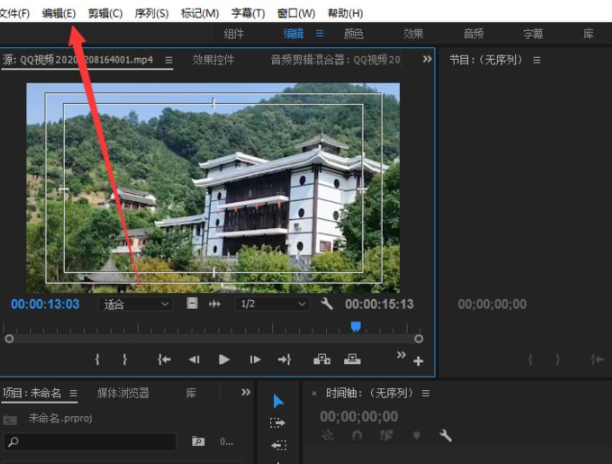Open the 剪辑(C) menu

[x=105, y=13]
